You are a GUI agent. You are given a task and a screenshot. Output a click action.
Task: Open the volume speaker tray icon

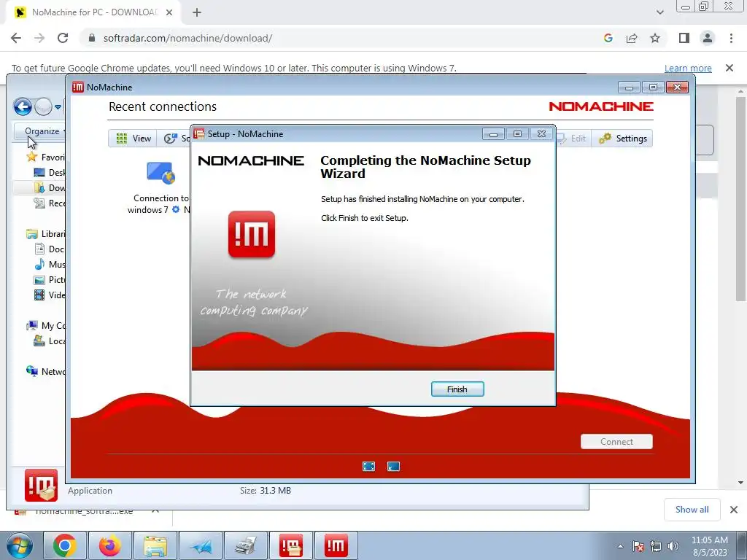[x=673, y=546]
